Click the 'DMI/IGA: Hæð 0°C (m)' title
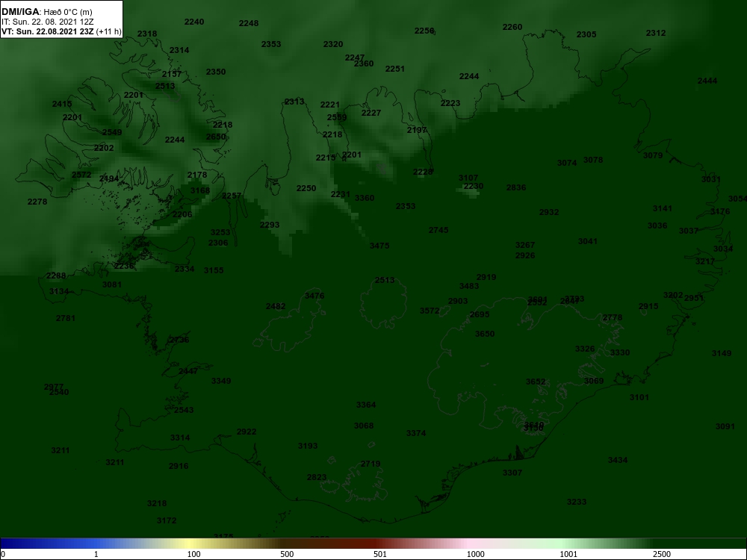747x560 pixels. [46, 12]
